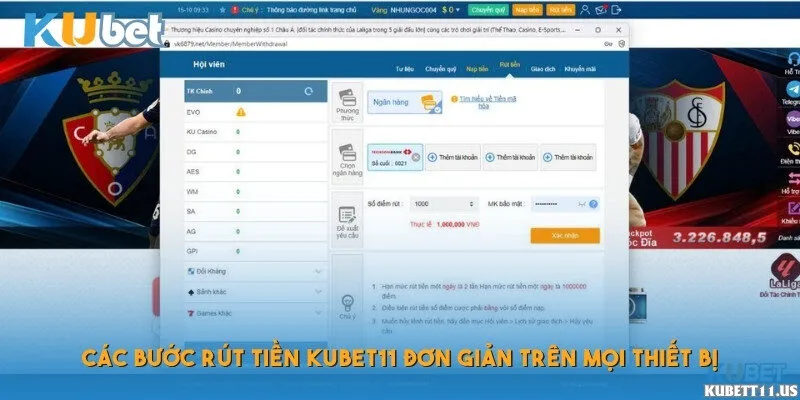Viewport: 800px width, 400px height.
Task: Open the Khuyến mãi tab
Action: pyautogui.click(x=580, y=69)
